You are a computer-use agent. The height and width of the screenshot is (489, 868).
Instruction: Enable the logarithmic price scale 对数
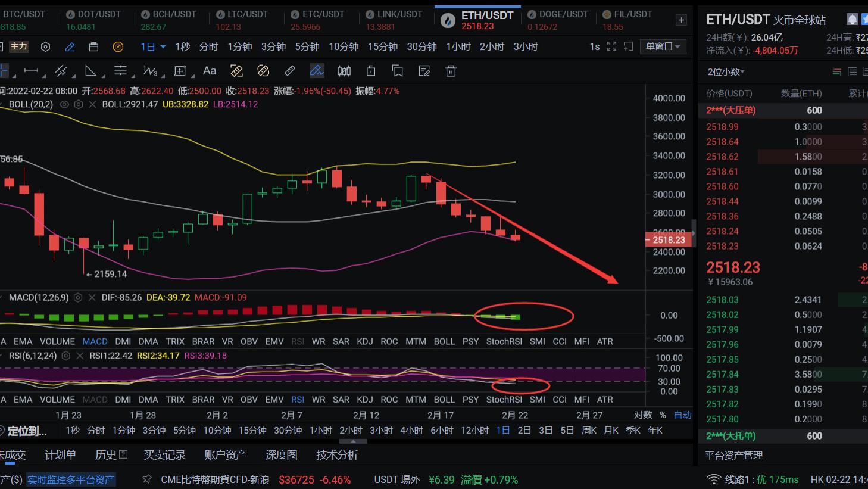(x=643, y=415)
